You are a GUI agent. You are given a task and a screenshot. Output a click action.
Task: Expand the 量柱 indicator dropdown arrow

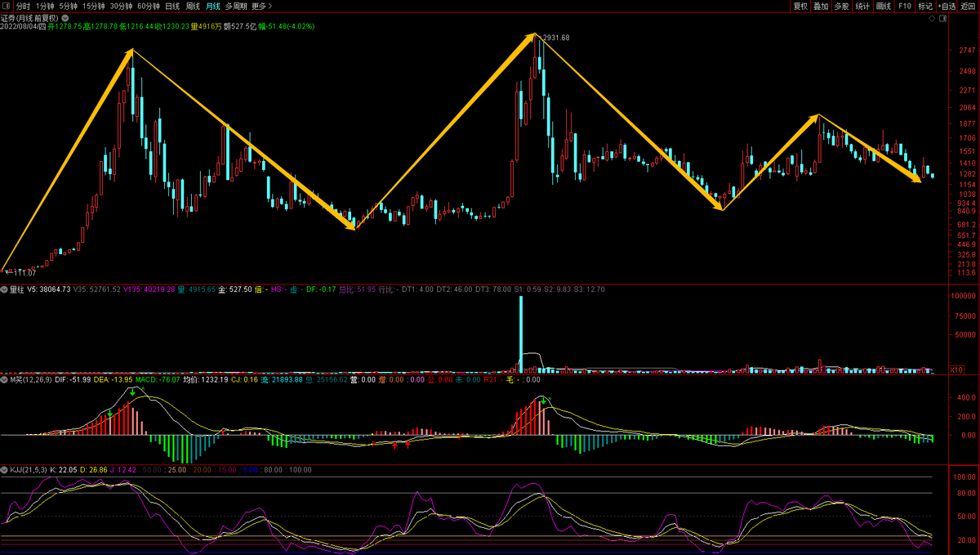(x=4, y=289)
